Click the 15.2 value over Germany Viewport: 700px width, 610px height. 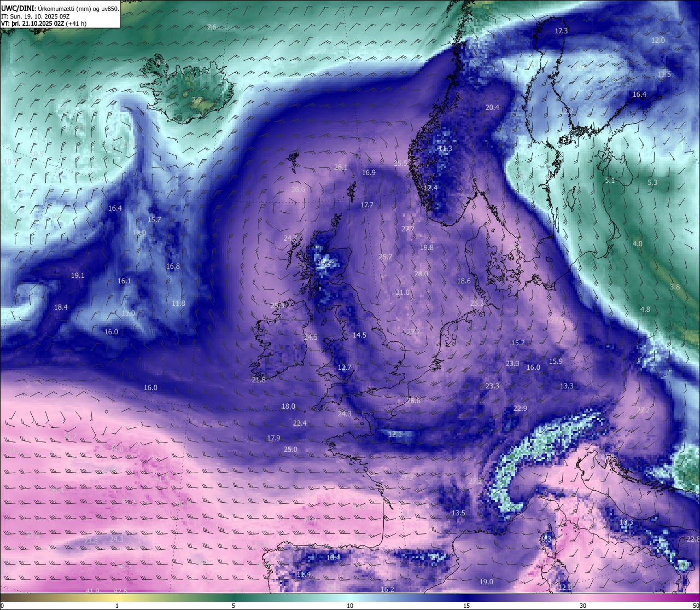[518, 342]
